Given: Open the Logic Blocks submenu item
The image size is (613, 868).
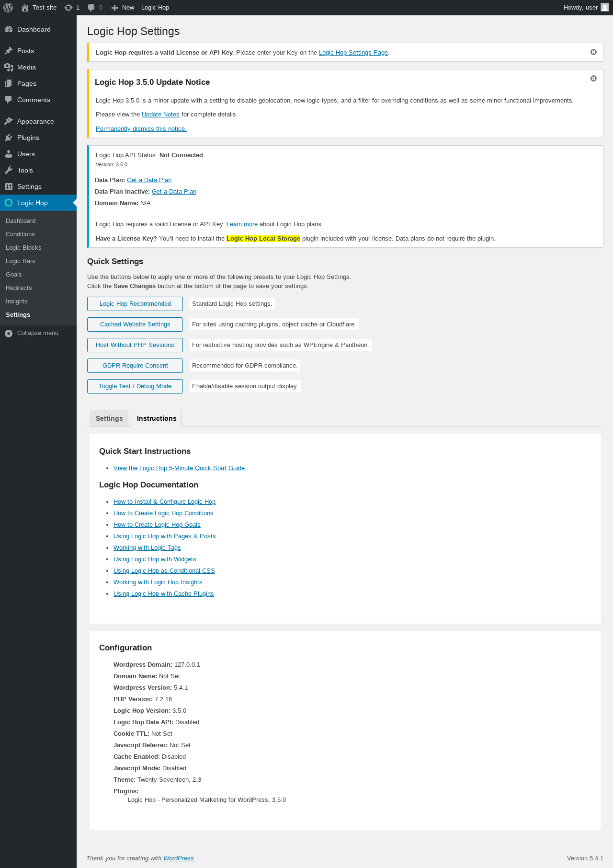Looking at the screenshot, I should coord(23,248).
